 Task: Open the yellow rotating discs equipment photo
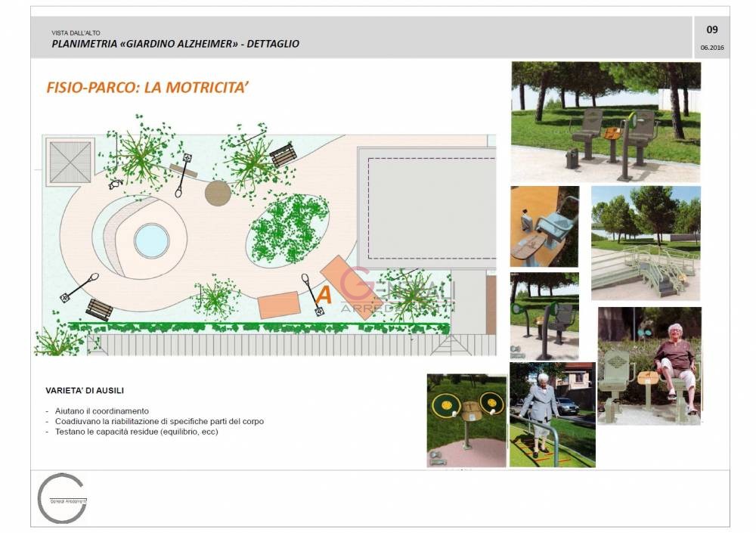(466, 420)
